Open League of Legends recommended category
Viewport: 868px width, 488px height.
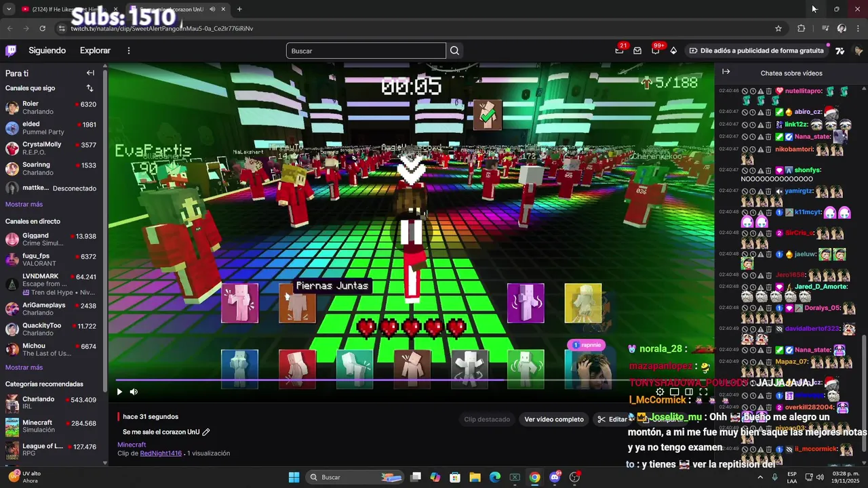pyautogui.click(x=52, y=451)
